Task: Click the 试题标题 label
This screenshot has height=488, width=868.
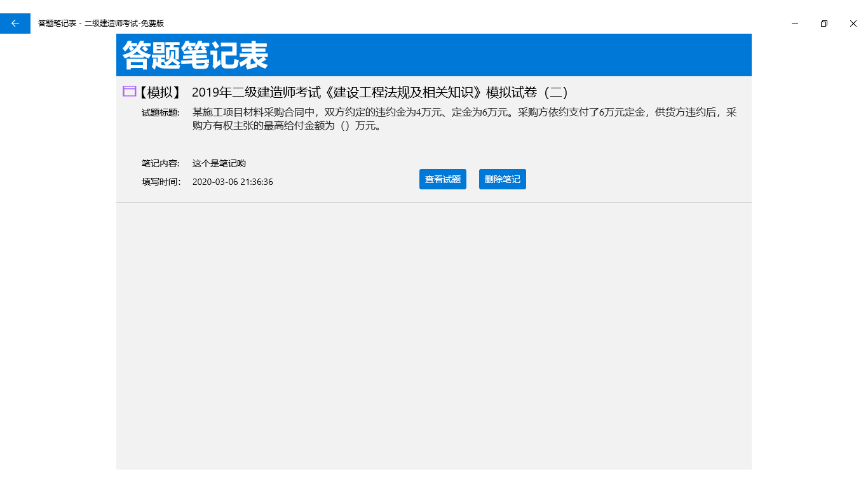Action: [x=161, y=113]
